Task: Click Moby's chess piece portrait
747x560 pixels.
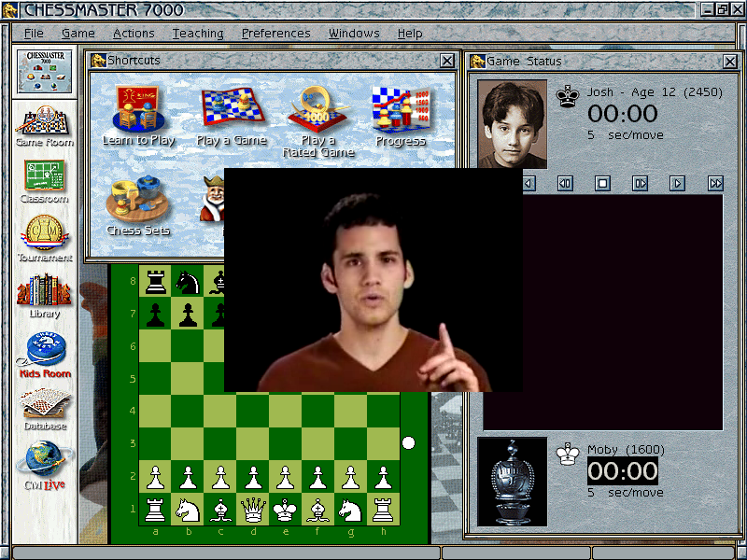Action: (x=512, y=482)
